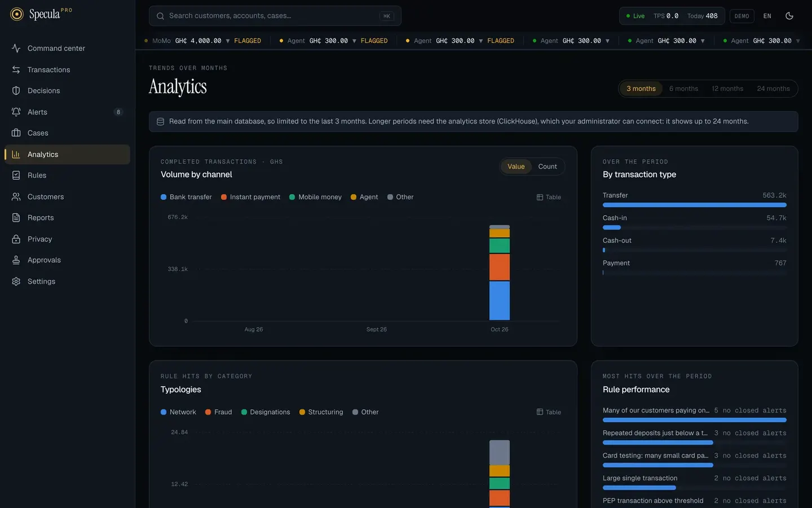The image size is (812, 508).
Task: Select the 6 months period tab
Action: point(683,89)
